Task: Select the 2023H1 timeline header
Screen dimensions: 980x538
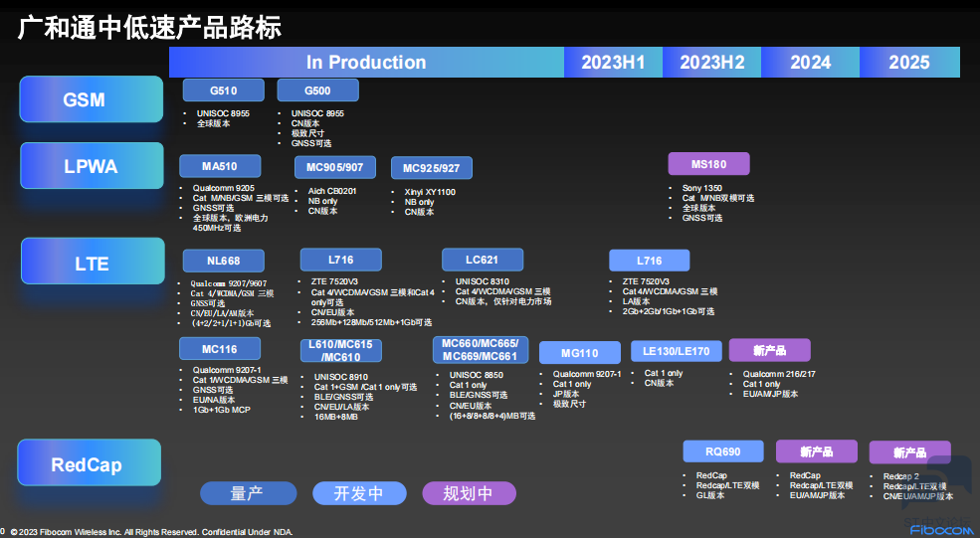Action: coord(613,62)
